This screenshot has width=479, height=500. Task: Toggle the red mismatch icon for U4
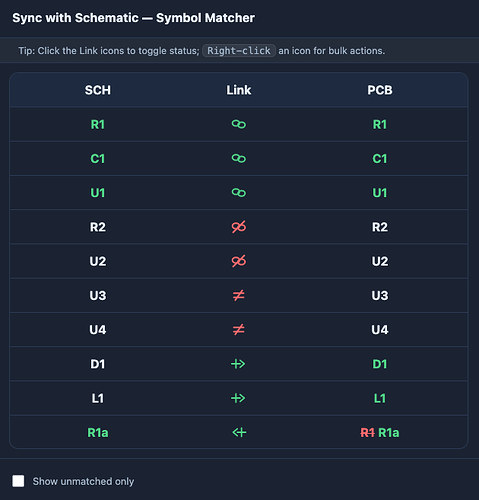click(x=239, y=330)
